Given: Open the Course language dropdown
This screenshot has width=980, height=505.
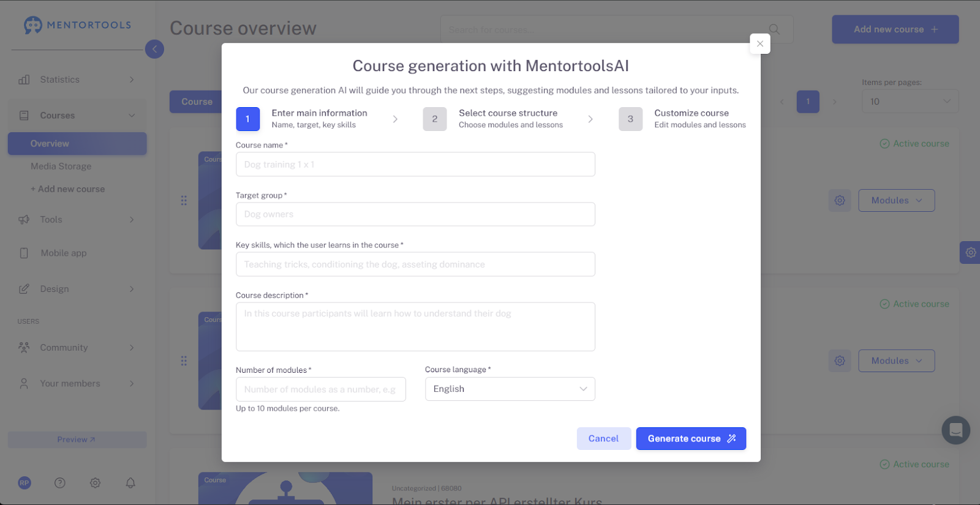Looking at the screenshot, I should tap(510, 389).
